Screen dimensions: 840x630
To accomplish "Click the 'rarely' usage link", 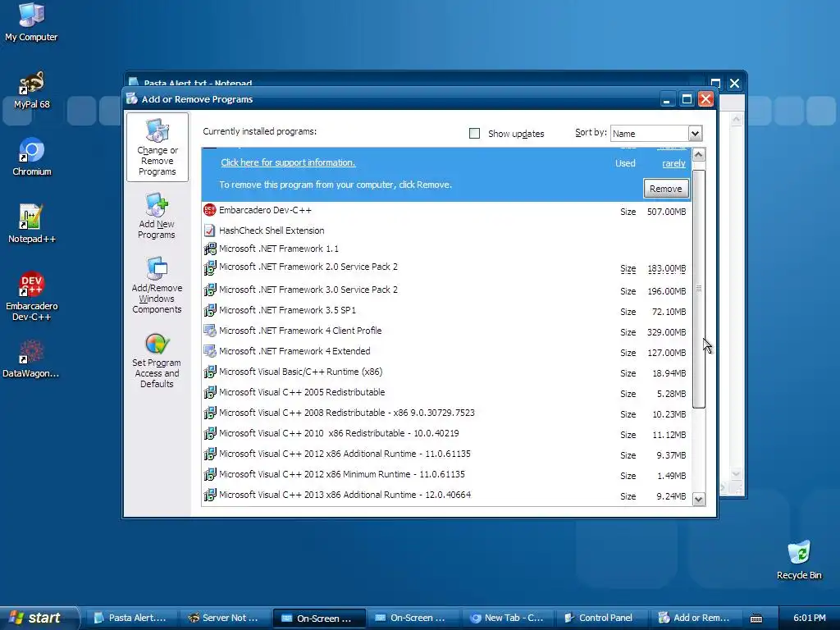I will pos(673,163).
